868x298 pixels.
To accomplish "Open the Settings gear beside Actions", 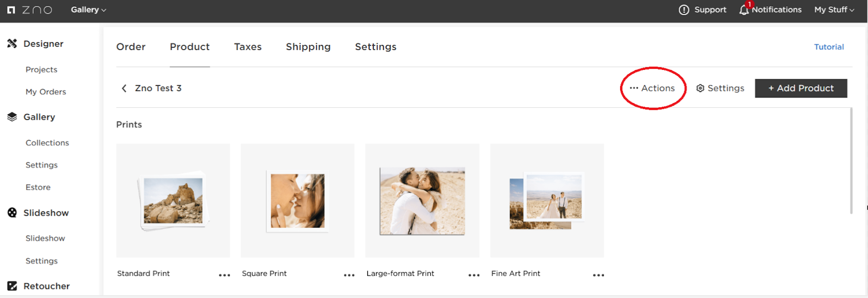I will [700, 88].
